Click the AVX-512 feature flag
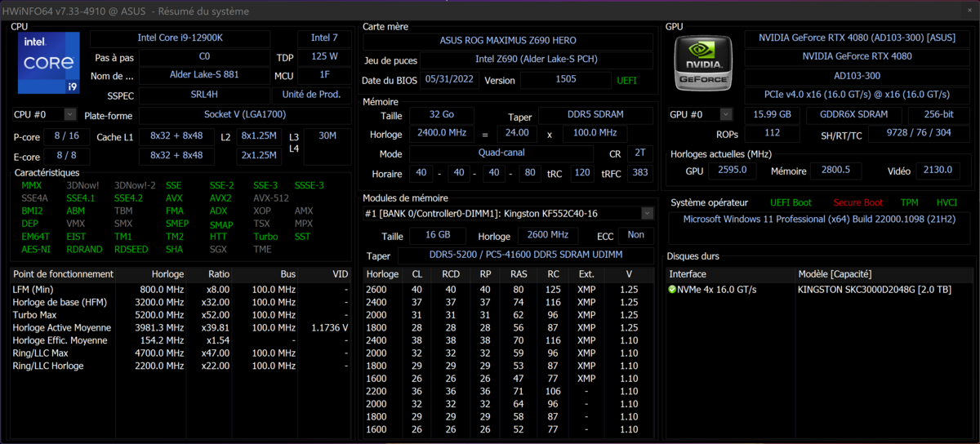980x444 pixels. pyautogui.click(x=271, y=198)
